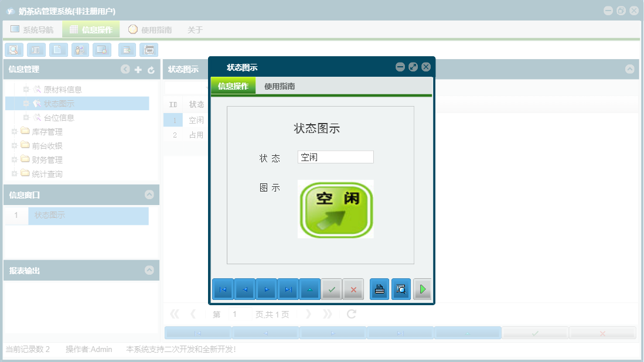Expand the 库存管理 folder
The image size is (644, 362).
coord(13,131)
